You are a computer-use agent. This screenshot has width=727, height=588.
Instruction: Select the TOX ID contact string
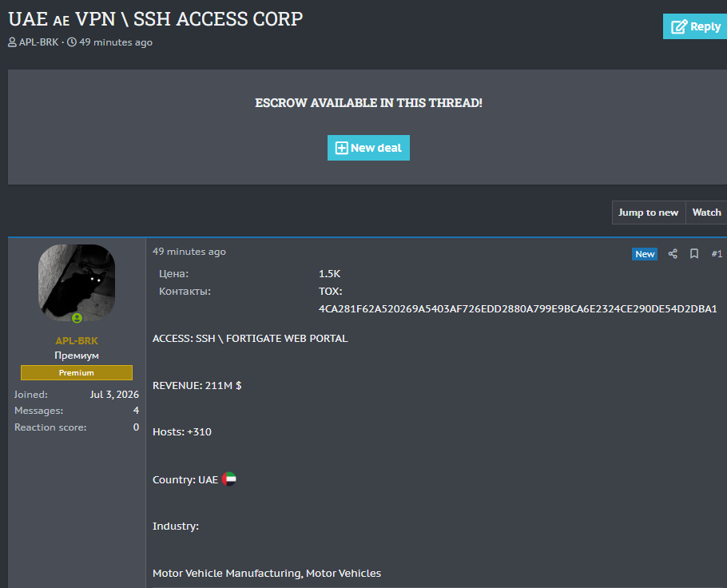pos(518,309)
